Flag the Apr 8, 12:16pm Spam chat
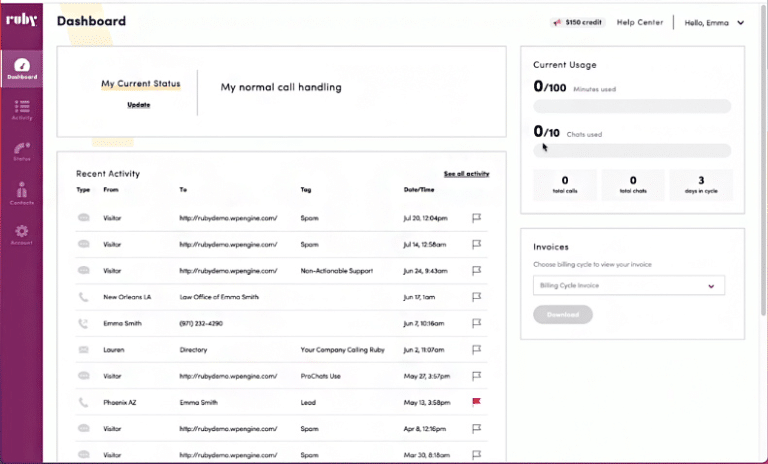Viewport: 768px width, 464px height. [476, 429]
